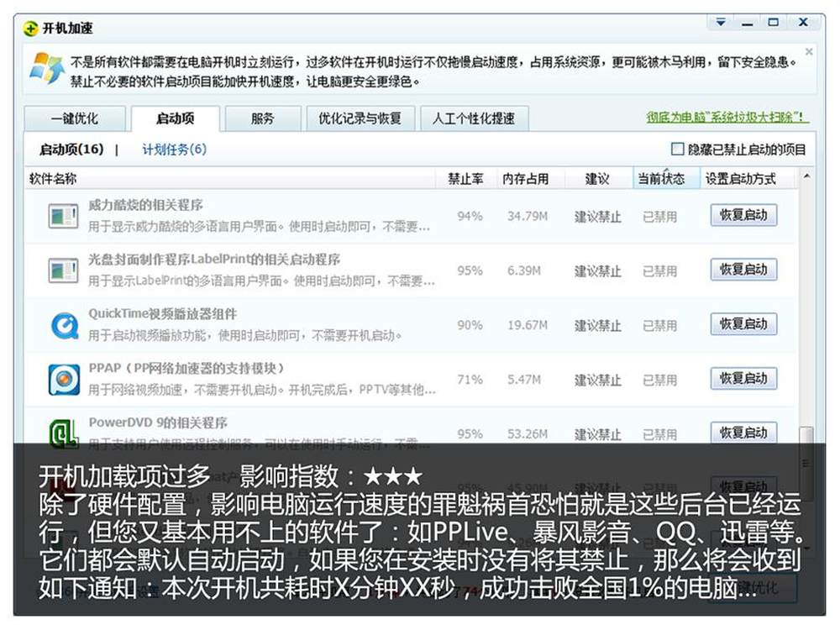840x630 pixels.
Task: Open the 优化记录与恢复 tab
Action: 360,118
